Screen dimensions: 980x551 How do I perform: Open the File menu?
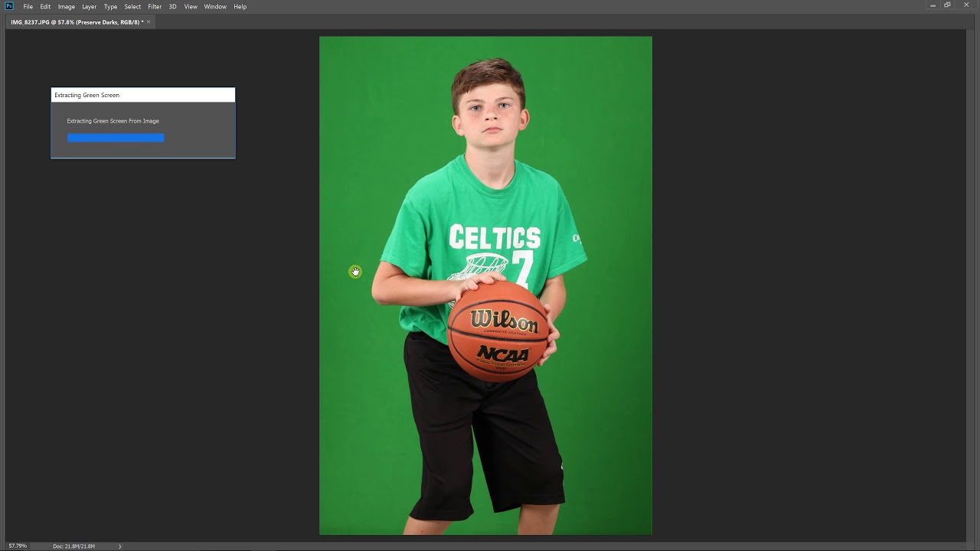28,6
